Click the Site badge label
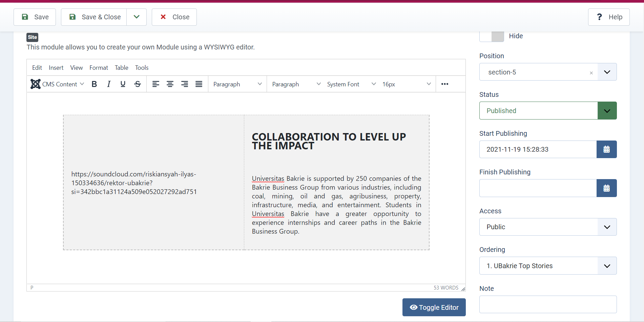This screenshot has height=322, width=644. pos(33,37)
